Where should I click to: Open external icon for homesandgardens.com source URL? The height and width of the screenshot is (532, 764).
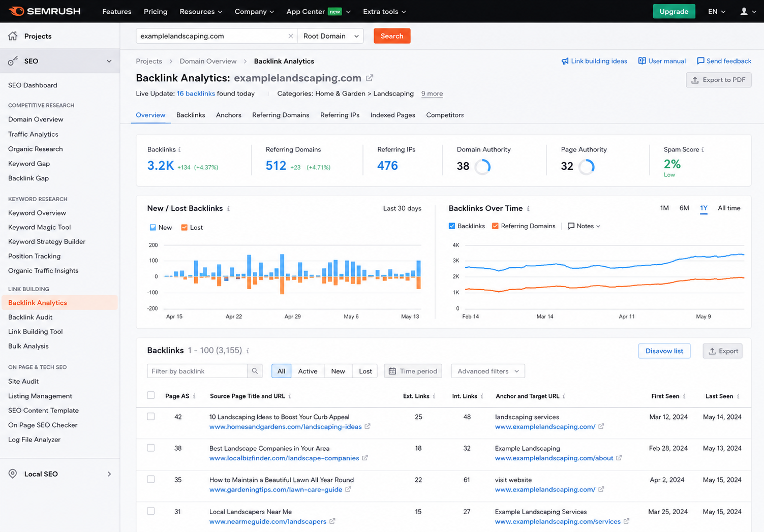pyautogui.click(x=368, y=426)
